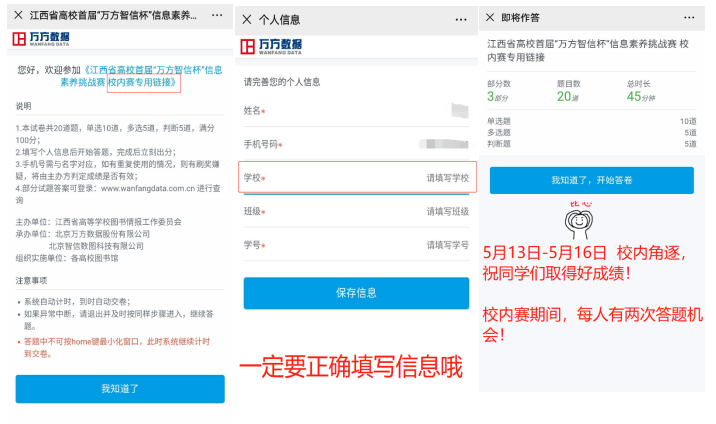The height and width of the screenshot is (424, 716).
Task: Close the 江西省高校首届 contest page with X
Action: [x=18, y=15]
